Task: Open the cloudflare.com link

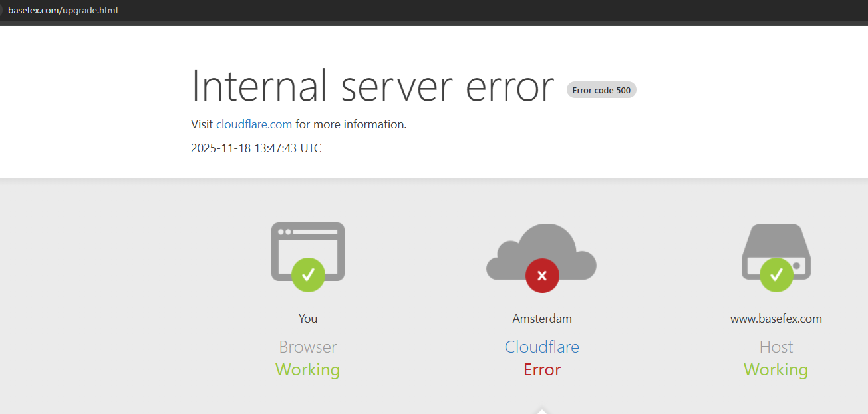Action: (254, 124)
